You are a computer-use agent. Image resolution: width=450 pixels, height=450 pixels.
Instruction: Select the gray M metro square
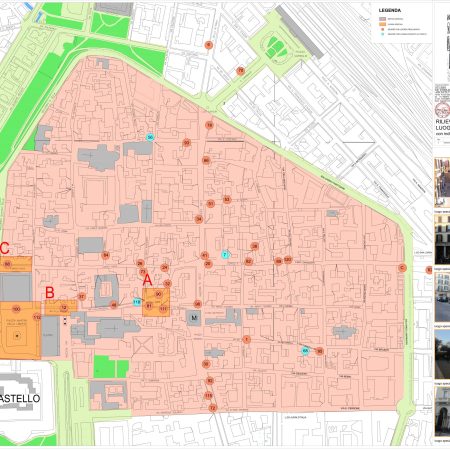point(194,318)
